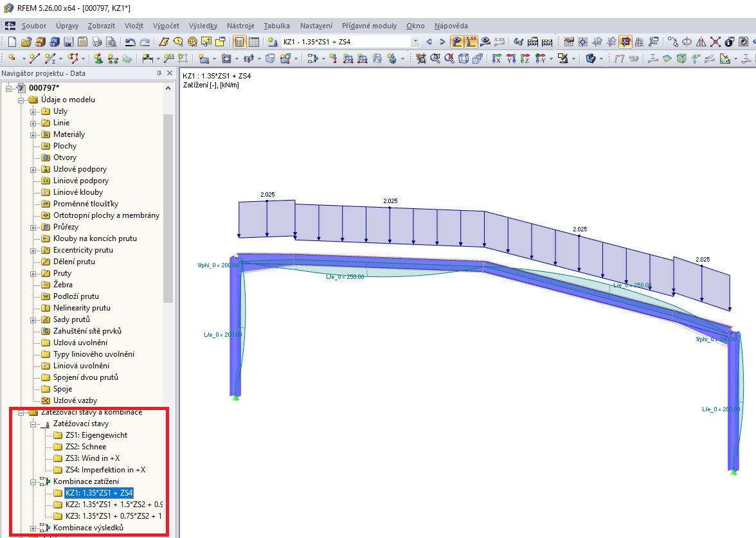Select ZS4: Imperfektion in +X
This screenshot has height=538, width=756.
(105, 469)
